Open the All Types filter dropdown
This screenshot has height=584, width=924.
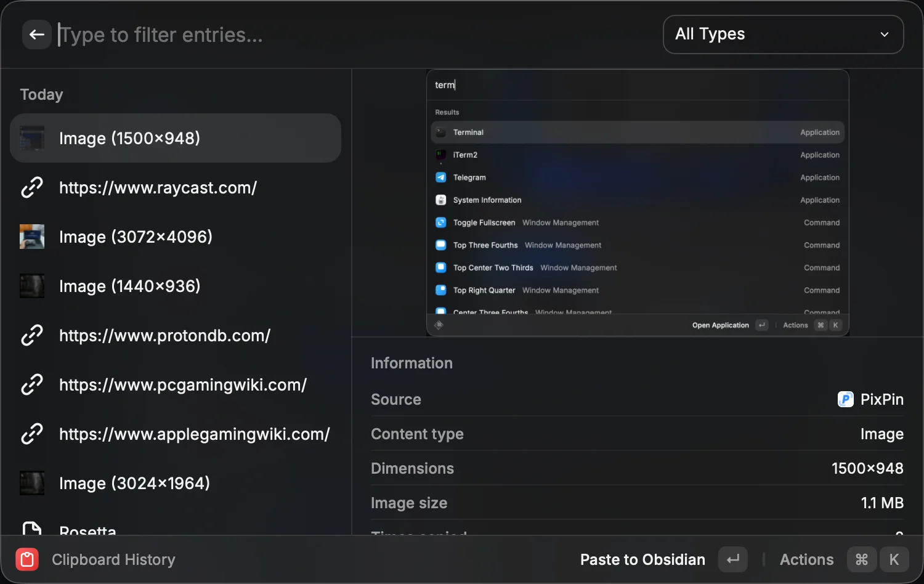pyautogui.click(x=782, y=34)
